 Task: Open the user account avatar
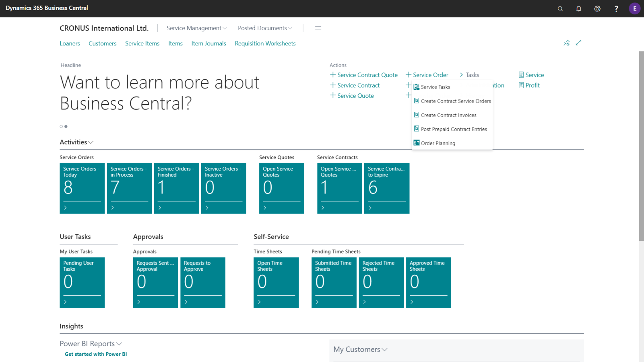click(x=634, y=8)
